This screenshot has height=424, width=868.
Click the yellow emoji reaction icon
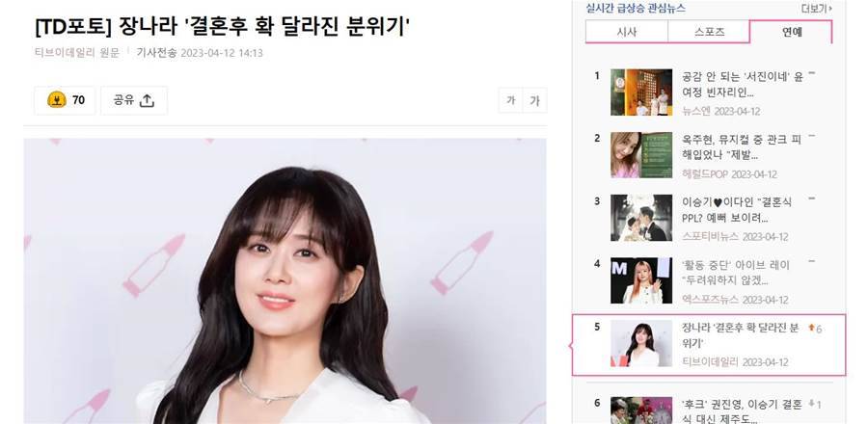point(57,100)
